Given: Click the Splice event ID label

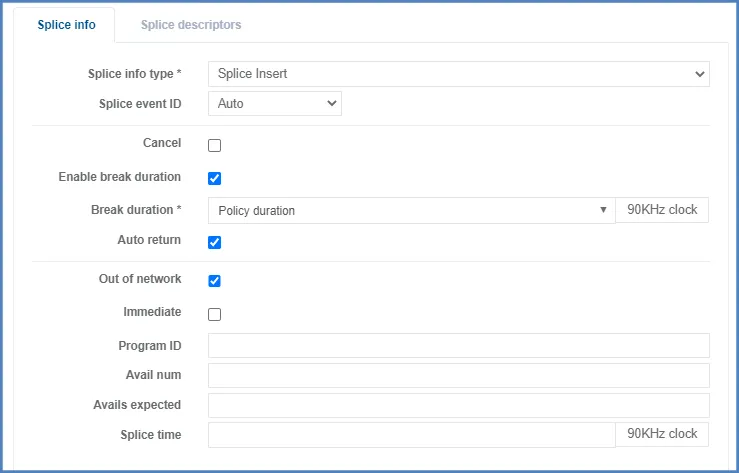Looking at the screenshot, I should pyautogui.click(x=140, y=104).
